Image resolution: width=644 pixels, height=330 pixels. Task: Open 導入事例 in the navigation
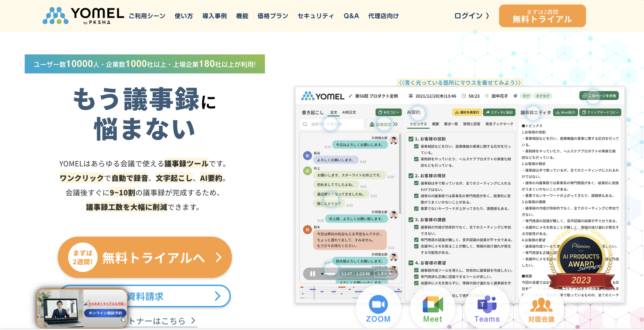pos(214,16)
